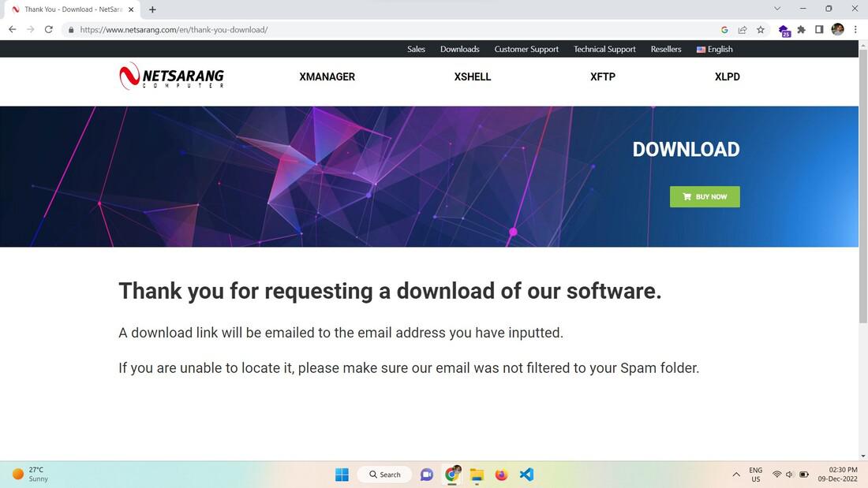Reload the thank-you-download page

coord(49,29)
